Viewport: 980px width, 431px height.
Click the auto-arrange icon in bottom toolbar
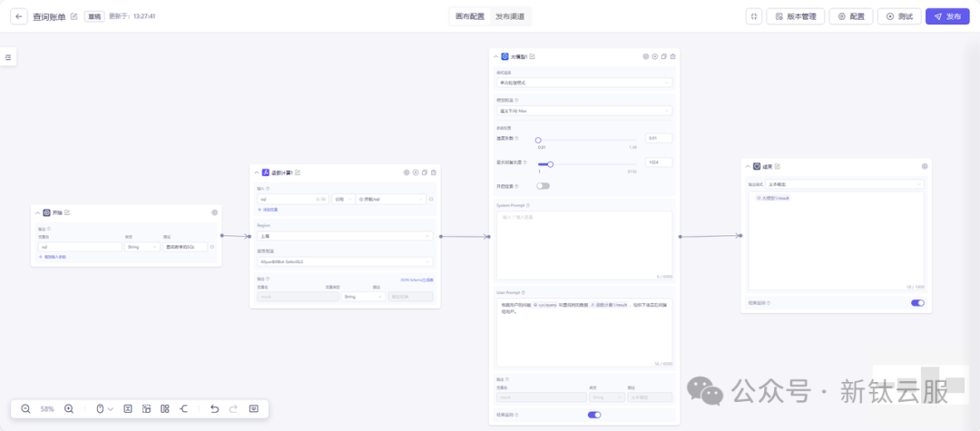146,408
